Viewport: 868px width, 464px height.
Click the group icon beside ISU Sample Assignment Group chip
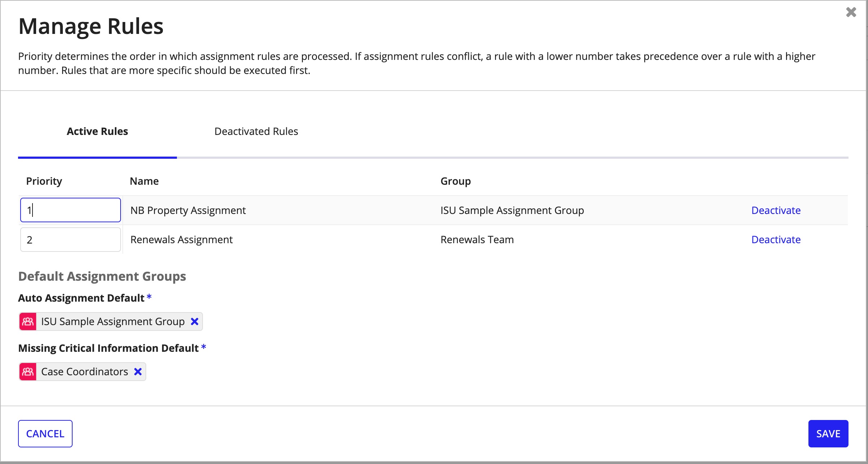(x=28, y=321)
